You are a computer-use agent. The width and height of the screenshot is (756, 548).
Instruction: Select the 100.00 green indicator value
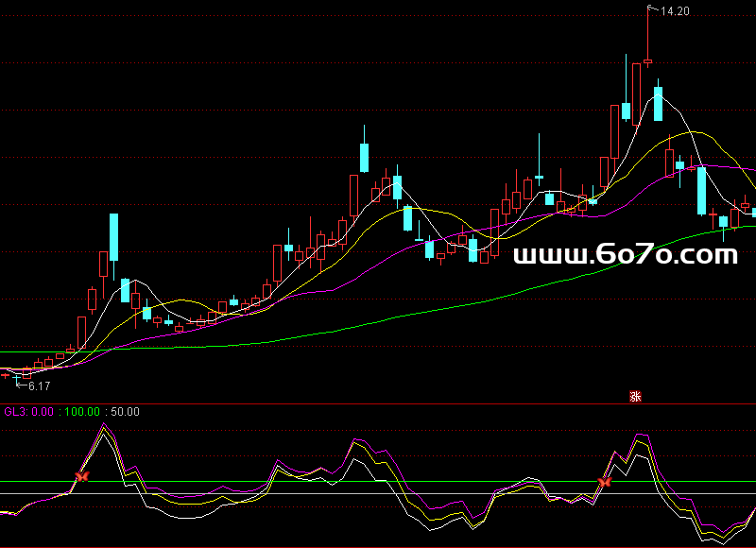pos(82,412)
